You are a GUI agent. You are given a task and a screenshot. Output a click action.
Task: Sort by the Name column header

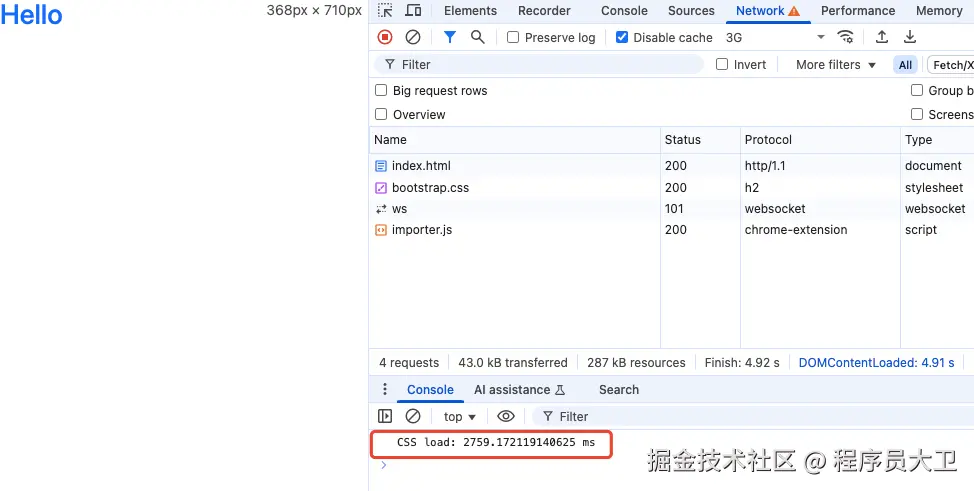coord(514,140)
